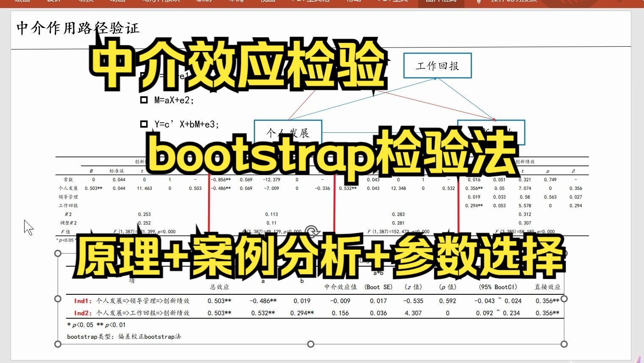
Task: Click the Ind1 value -0.486**
Action: point(263,301)
